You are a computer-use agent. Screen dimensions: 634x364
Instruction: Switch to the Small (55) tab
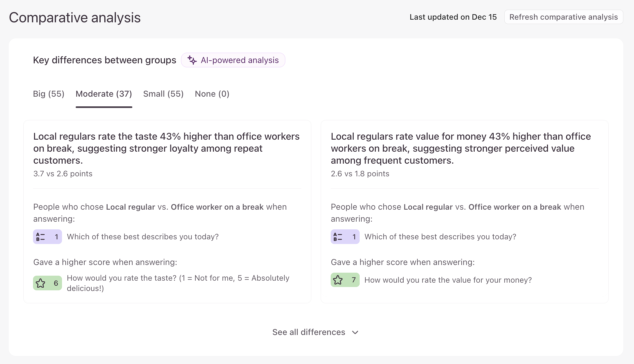click(163, 94)
